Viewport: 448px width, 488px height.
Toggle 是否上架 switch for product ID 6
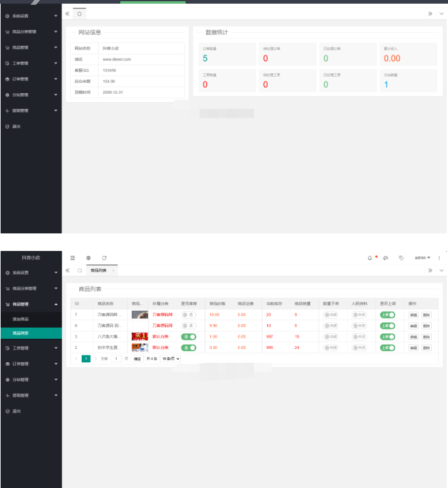point(387,326)
